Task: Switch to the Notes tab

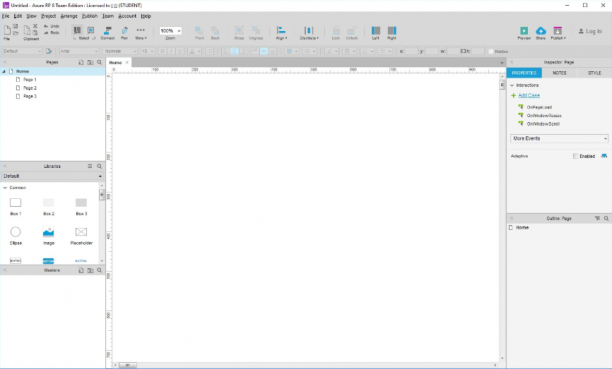Action: coord(559,73)
